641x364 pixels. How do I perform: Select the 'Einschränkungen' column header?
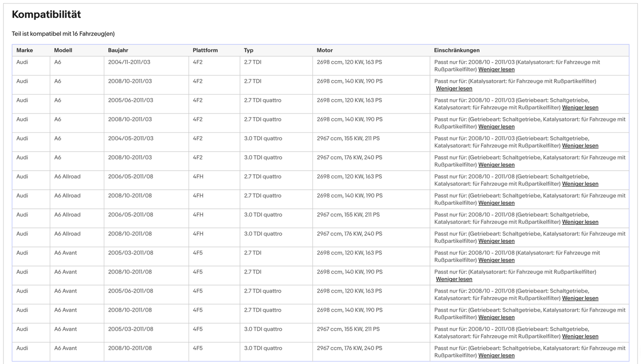(456, 51)
